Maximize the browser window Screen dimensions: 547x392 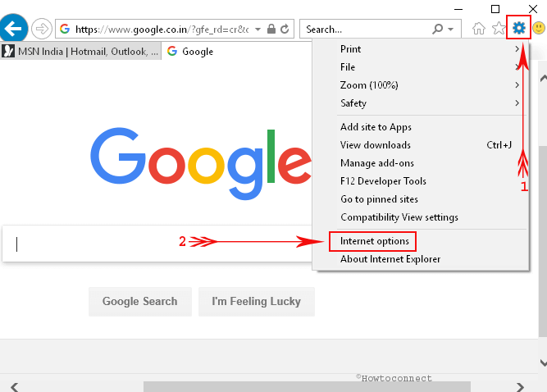tap(495, 9)
